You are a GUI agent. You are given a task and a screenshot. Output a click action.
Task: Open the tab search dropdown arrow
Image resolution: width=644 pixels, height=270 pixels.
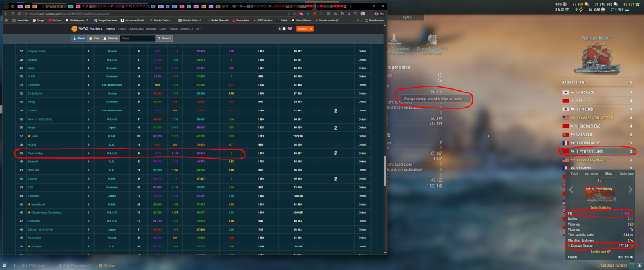[x=6, y=6]
